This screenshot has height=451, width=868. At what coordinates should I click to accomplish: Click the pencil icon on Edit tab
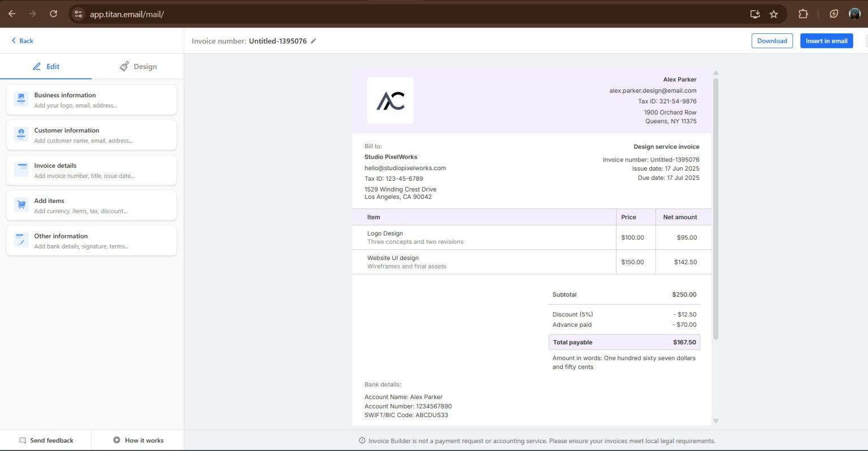tap(37, 66)
